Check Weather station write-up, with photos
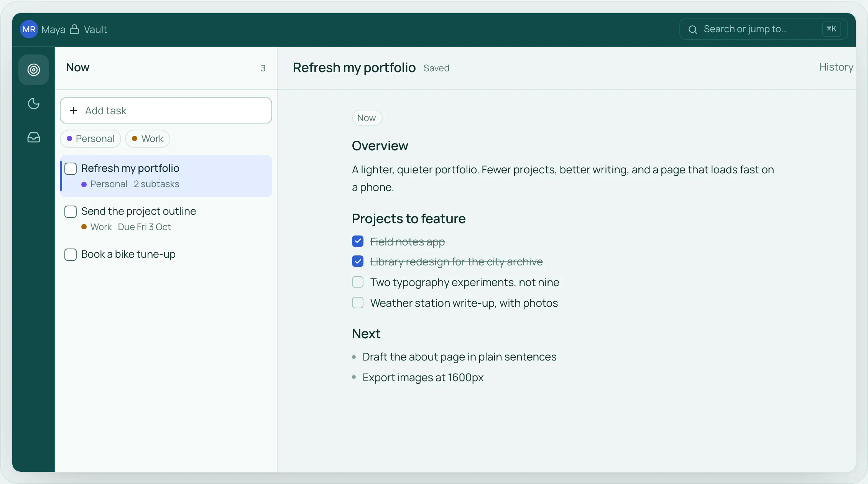The image size is (868, 484). [358, 303]
